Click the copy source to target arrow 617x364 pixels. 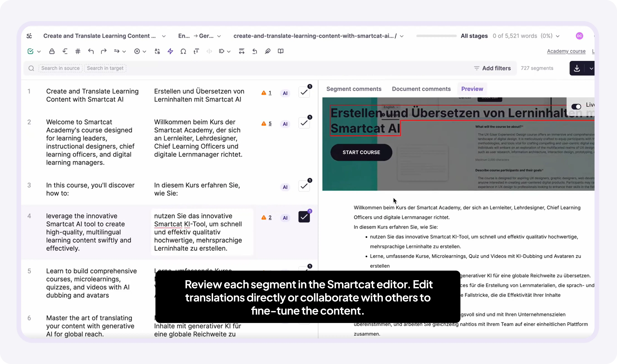[x=117, y=51]
